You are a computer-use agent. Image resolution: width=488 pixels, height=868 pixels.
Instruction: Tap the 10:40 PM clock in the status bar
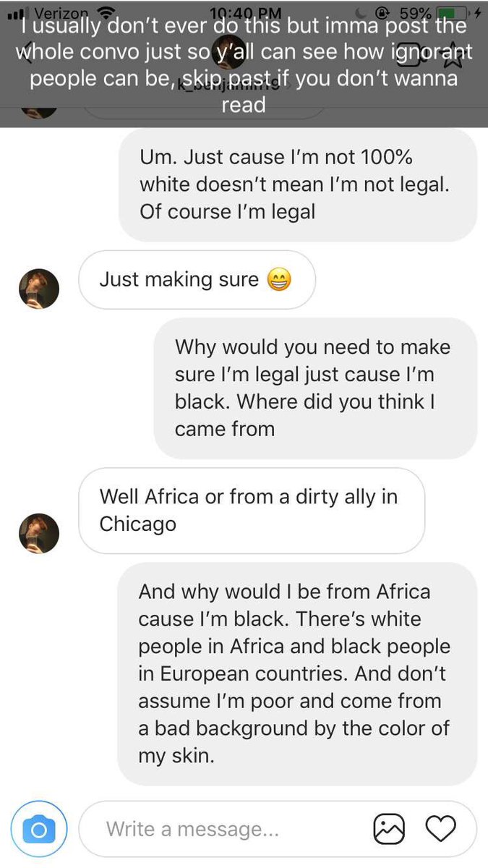(244, 12)
